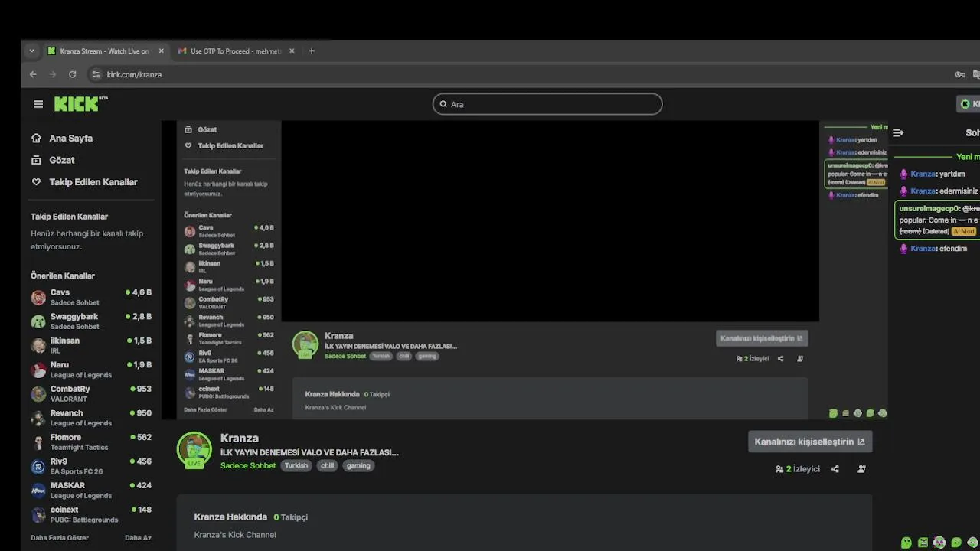Image resolution: width=980 pixels, height=551 pixels.
Task: Open site information icon left of kick.com/kranza
Action: [96, 74]
